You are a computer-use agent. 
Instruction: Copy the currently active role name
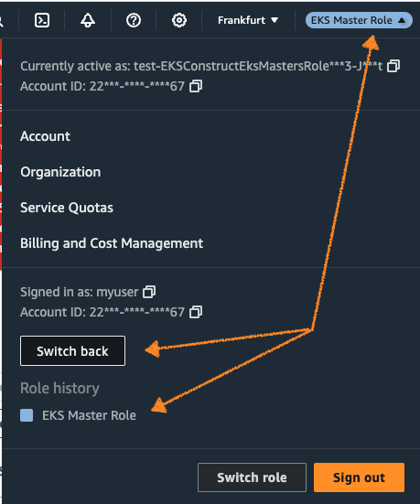393,66
